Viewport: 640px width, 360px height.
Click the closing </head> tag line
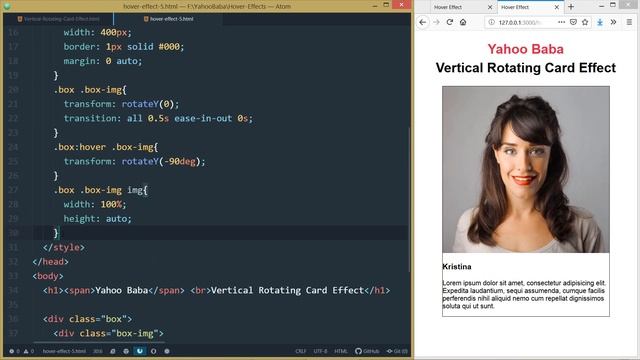tap(51, 262)
